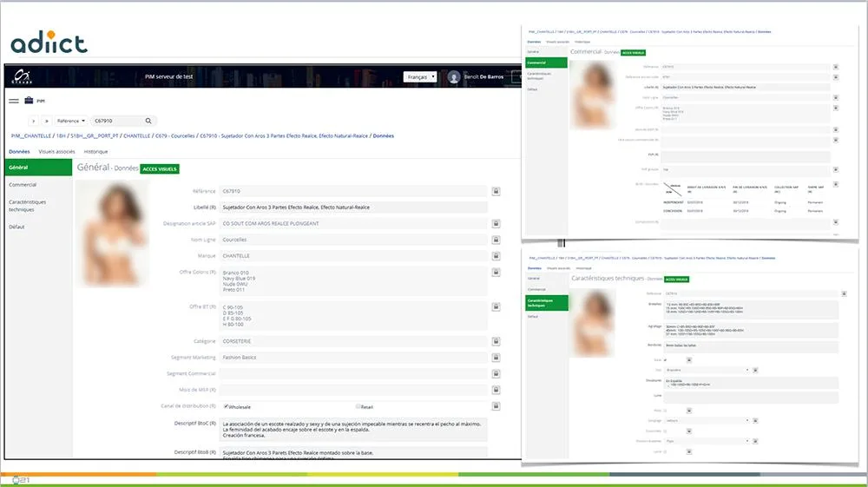Viewport: 868px width, 487px height.
Task: Toggle the Retail checkbox
Action: pos(358,406)
